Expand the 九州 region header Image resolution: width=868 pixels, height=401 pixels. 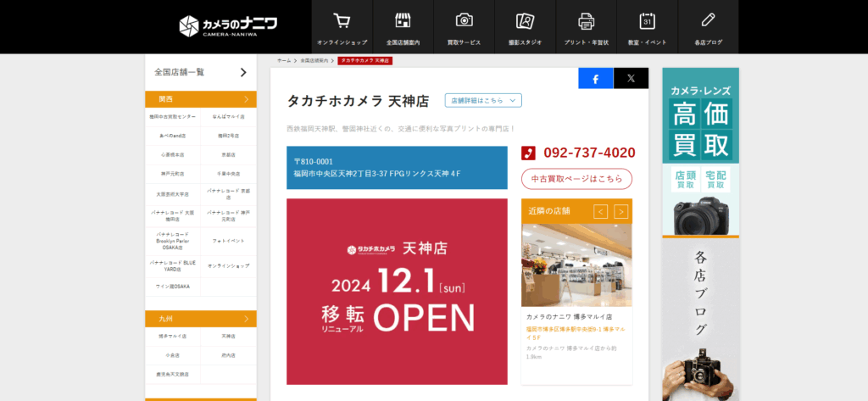tap(201, 319)
